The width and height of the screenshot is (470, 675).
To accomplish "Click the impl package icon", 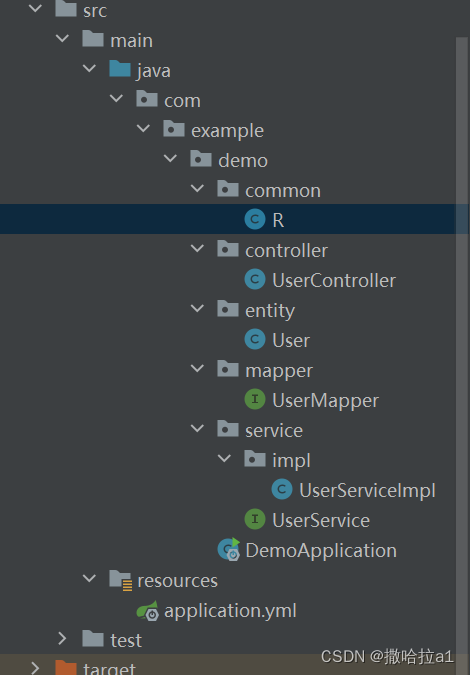I will (255, 459).
